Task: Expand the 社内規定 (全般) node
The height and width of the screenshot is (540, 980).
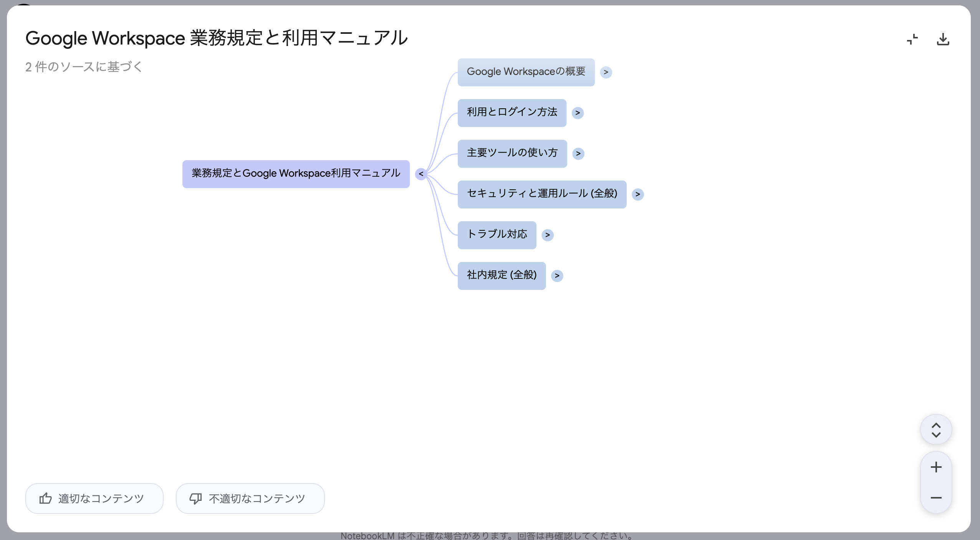Action: point(558,276)
